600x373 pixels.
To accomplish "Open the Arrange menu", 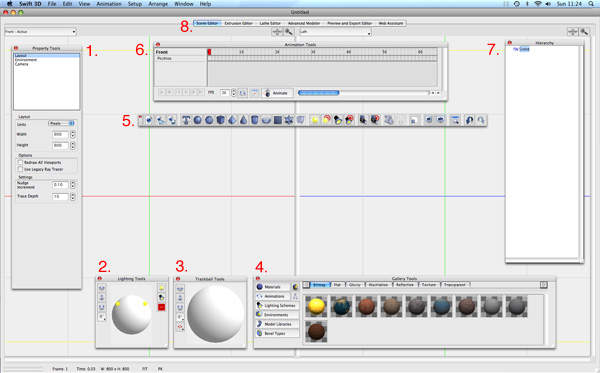I will click(x=158, y=4).
